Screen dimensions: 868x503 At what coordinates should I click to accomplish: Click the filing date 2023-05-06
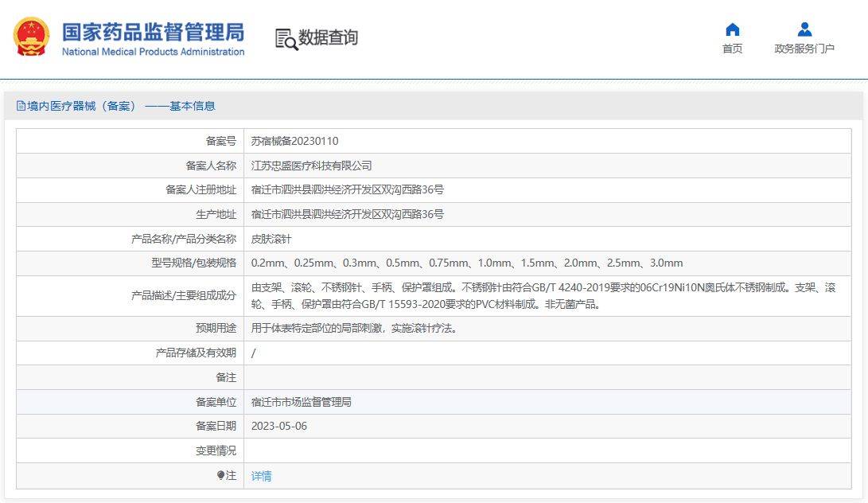278,426
